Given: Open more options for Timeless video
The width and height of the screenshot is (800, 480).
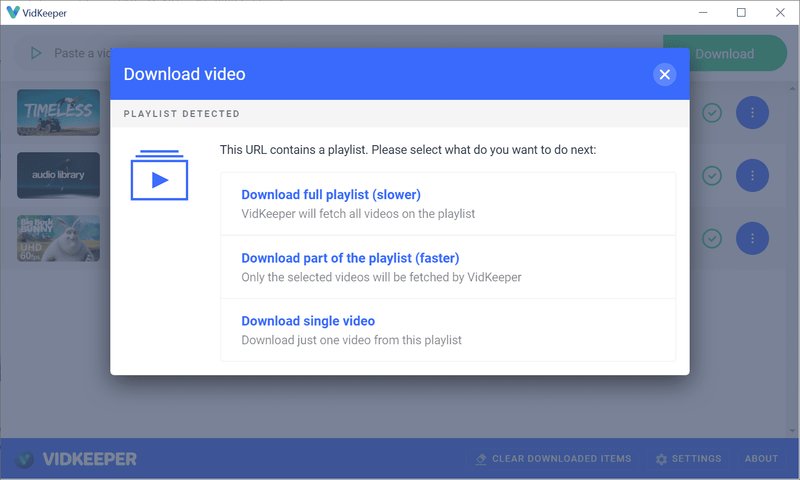Looking at the screenshot, I should [x=752, y=112].
